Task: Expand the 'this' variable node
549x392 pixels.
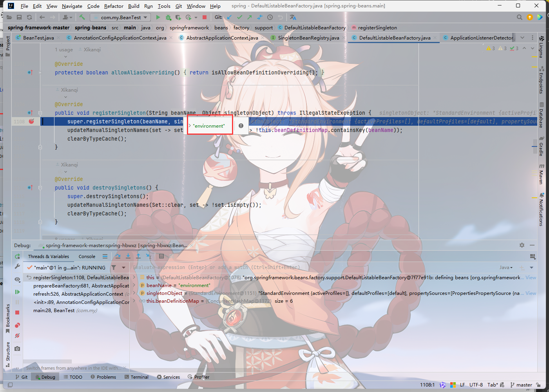Action: pyautogui.click(x=134, y=277)
